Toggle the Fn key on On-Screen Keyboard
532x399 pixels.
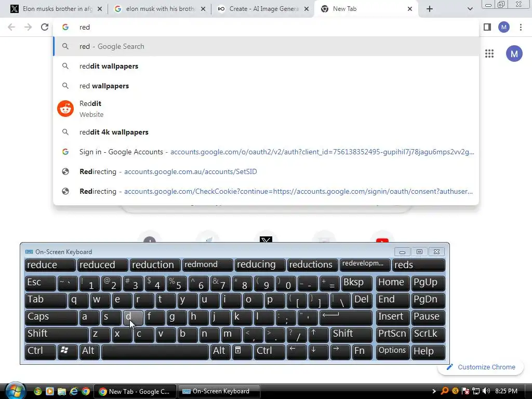click(x=362, y=352)
